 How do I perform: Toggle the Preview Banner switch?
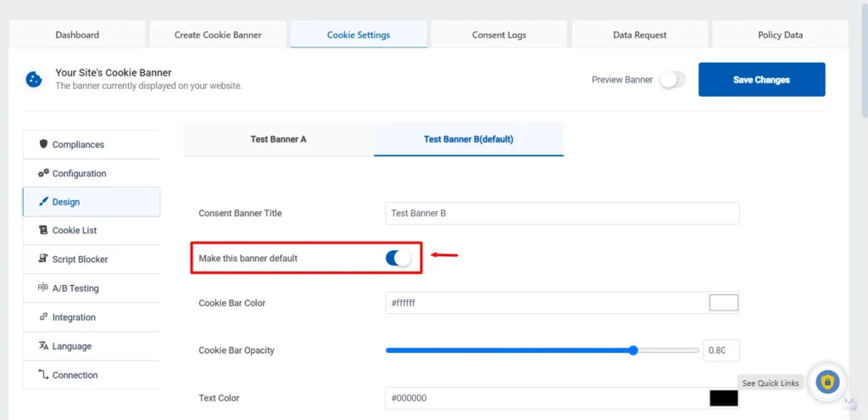pos(672,80)
